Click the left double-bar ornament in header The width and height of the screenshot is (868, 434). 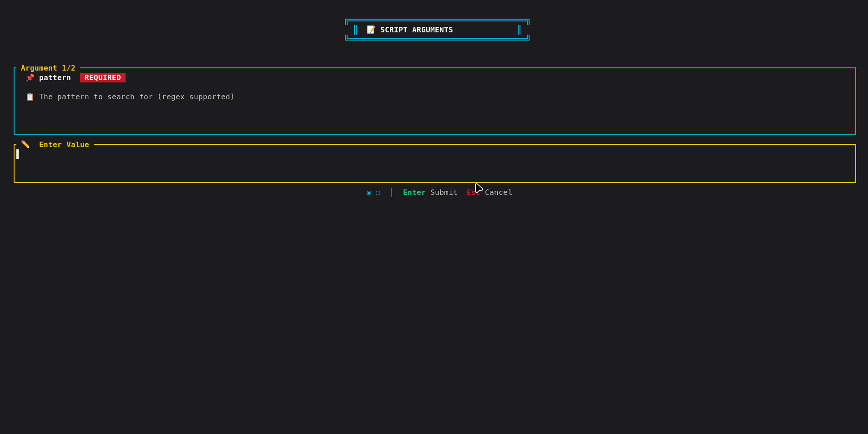tap(355, 30)
